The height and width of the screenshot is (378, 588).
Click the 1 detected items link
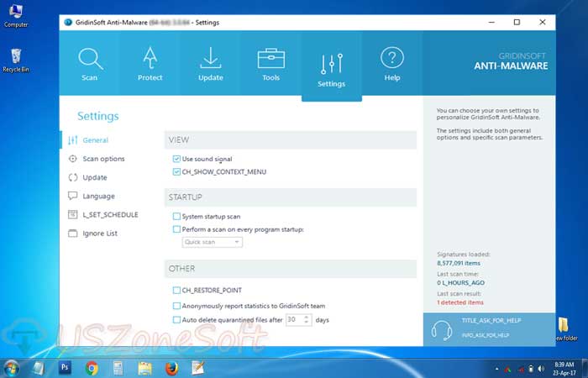click(460, 302)
